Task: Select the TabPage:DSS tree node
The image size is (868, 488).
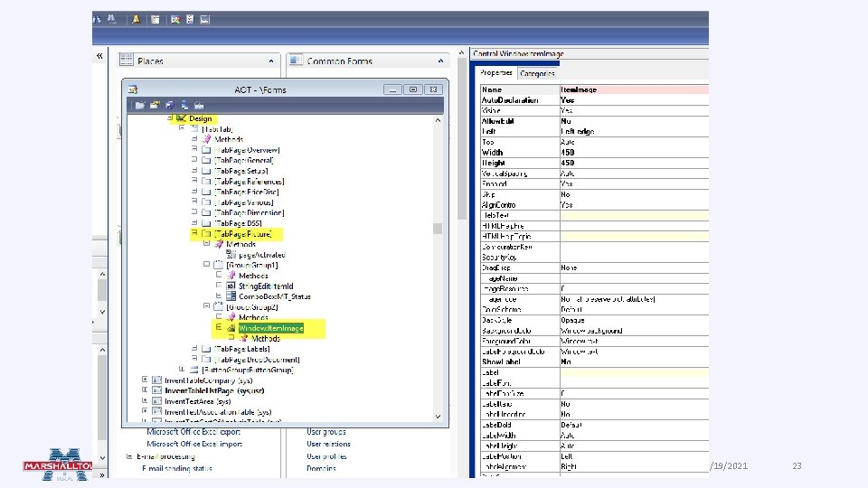Action: coord(238,223)
